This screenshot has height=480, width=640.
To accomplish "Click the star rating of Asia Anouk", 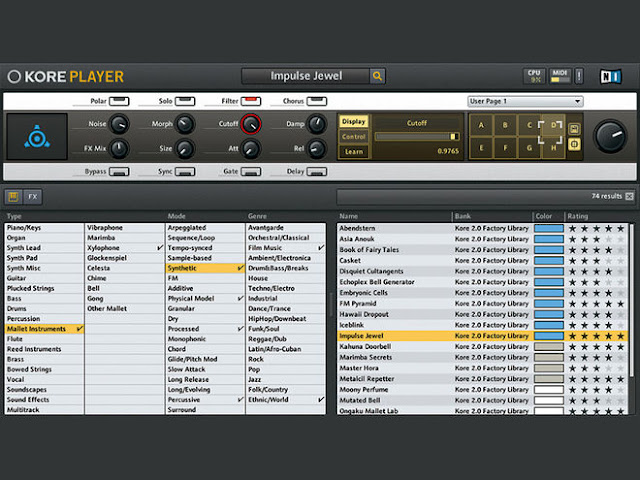I will (596, 239).
